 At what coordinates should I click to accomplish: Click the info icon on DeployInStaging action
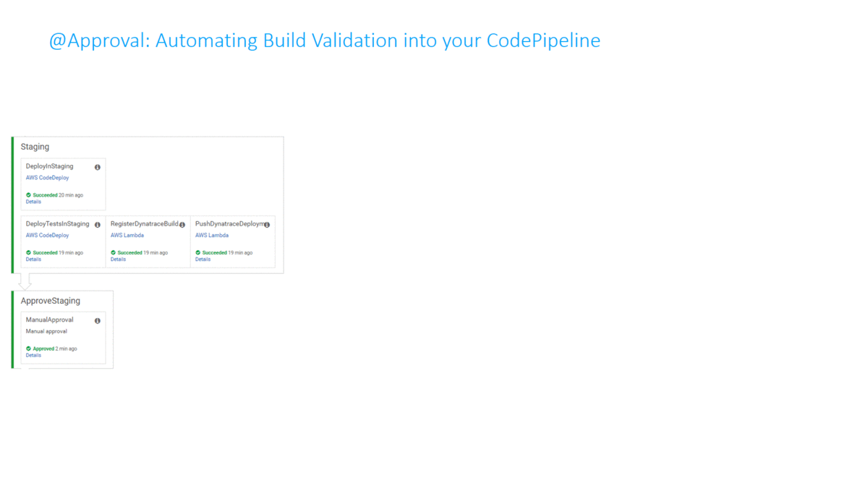pyautogui.click(x=97, y=167)
